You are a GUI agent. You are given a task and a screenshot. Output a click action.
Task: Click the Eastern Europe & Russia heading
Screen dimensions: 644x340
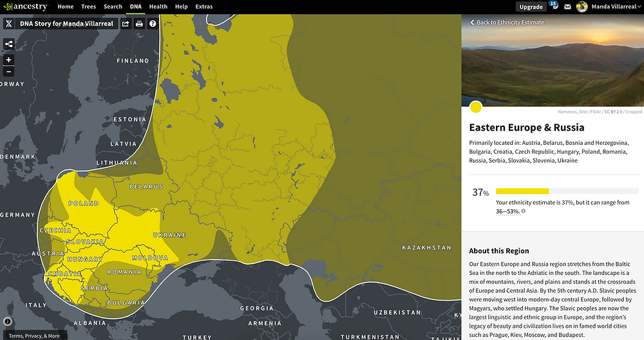(527, 127)
